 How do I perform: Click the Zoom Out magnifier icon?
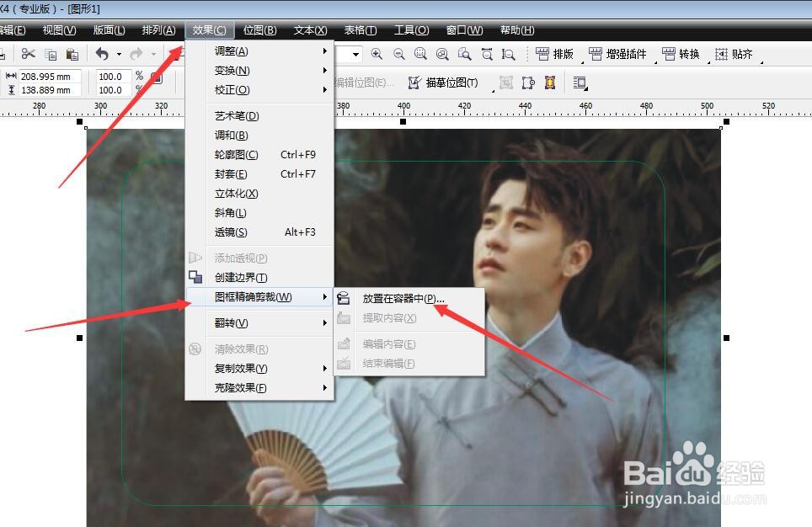click(398, 54)
